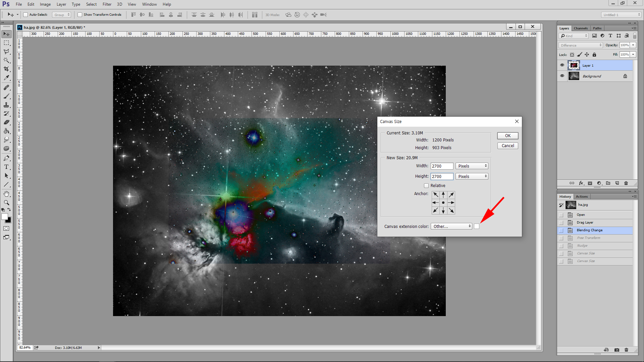644x362 pixels.
Task: Toggle Quick Mask mode icon
Action: (x=6, y=229)
